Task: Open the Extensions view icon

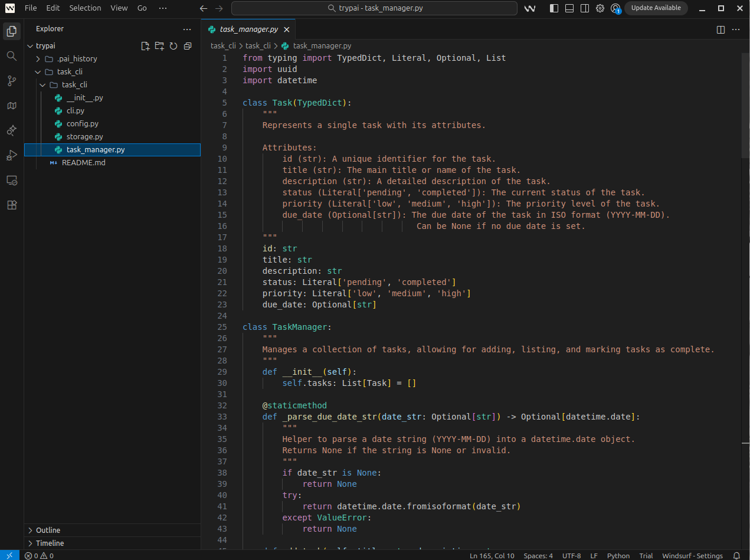Action: (11, 205)
